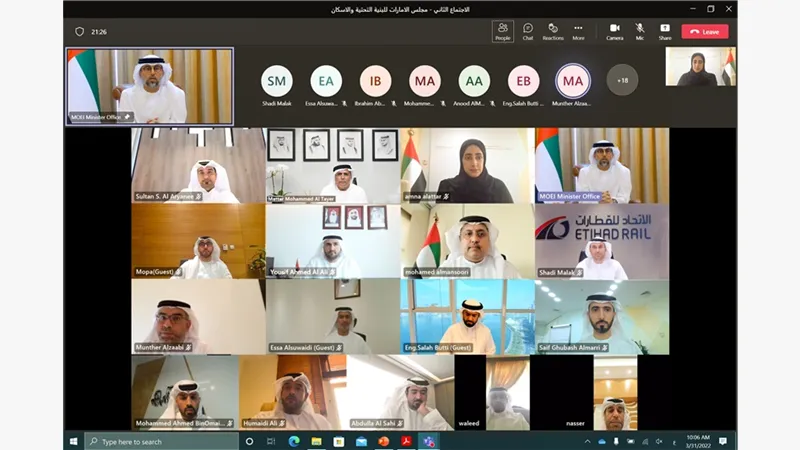Leave the meeting
This screenshot has width=800, height=450.
pos(705,31)
